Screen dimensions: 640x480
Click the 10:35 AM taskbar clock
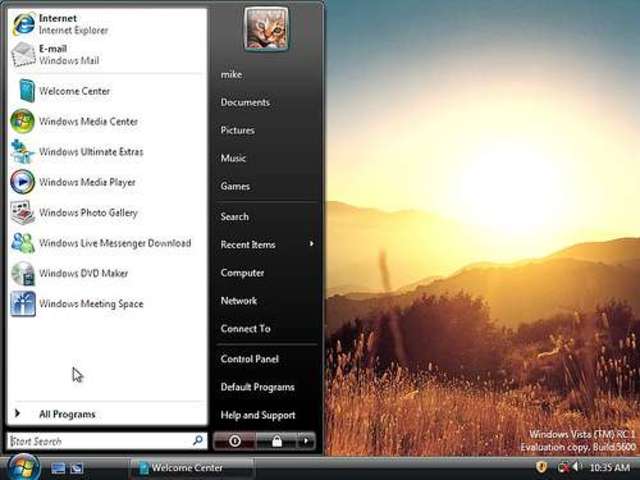click(609, 467)
